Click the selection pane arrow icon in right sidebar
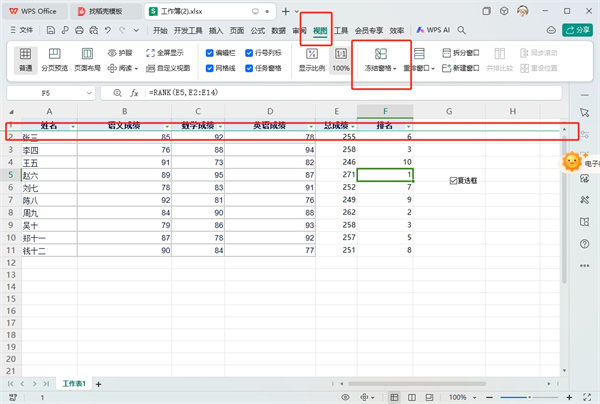Image resolution: width=600 pixels, height=404 pixels. 584,112
